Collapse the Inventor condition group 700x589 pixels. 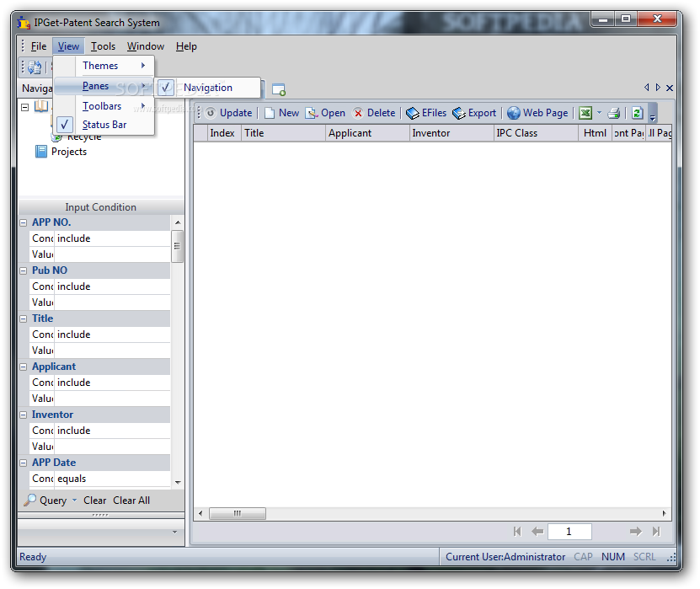24,415
